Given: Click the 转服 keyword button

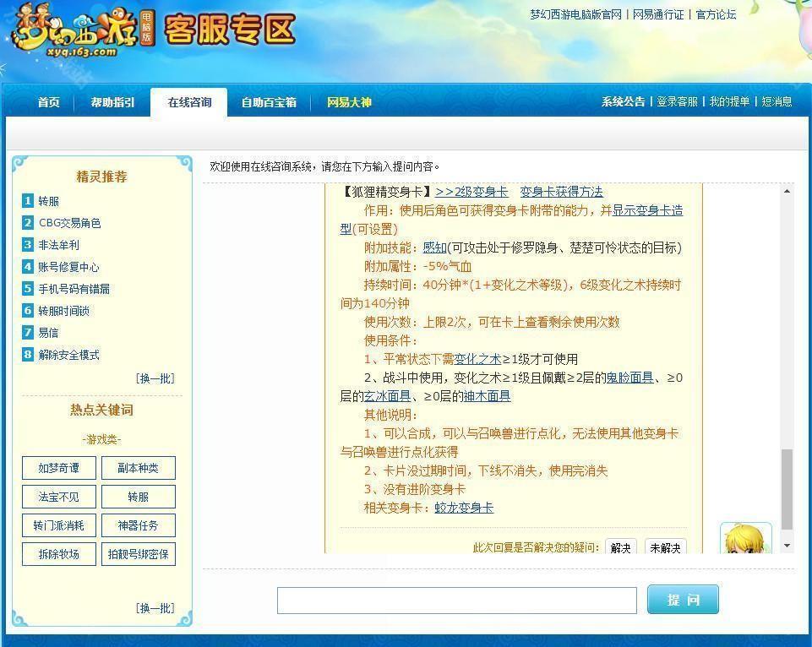Looking at the screenshot, I should [139, 497].
